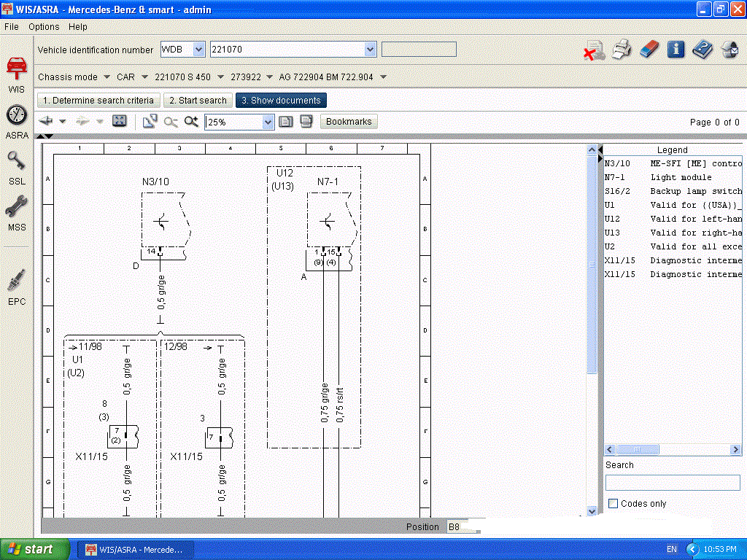Screen dimensions: 747x560
Task: Click the Search input field
Action: 672,483
